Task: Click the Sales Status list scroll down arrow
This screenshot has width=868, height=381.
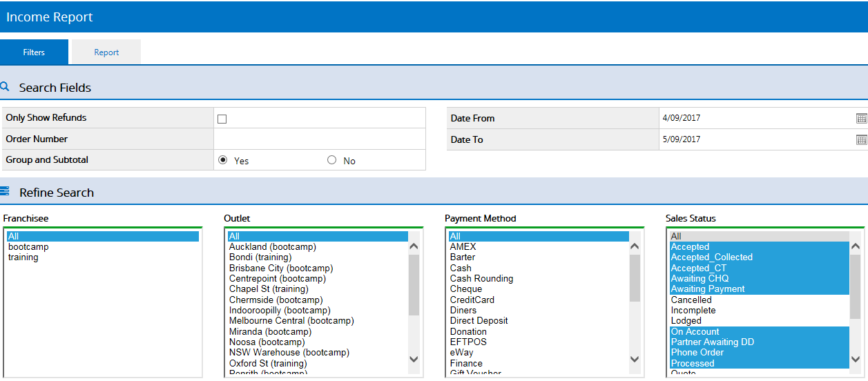Action: coord(856,359)
